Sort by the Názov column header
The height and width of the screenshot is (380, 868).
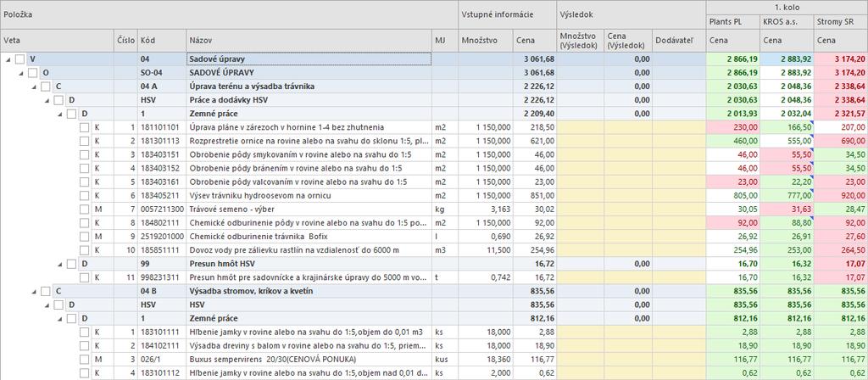point(309,41)
